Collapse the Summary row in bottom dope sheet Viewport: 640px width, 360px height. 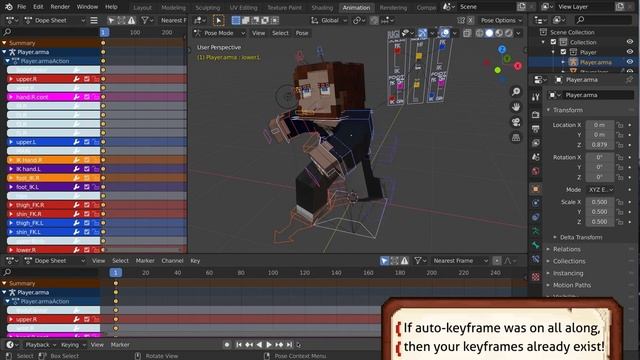pos(4,283)
